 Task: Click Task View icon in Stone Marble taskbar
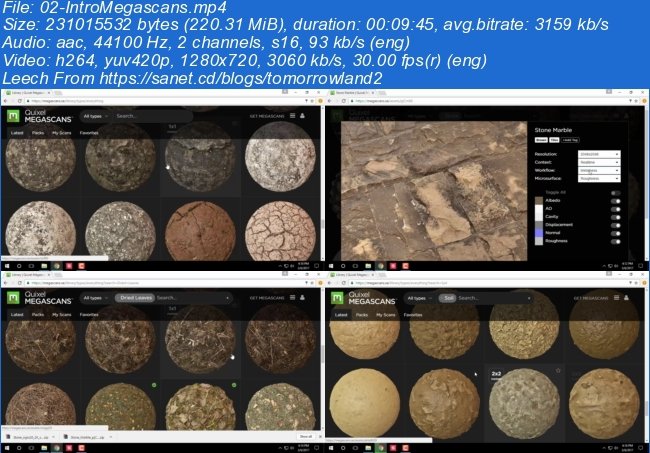click(x=356, y=266)
